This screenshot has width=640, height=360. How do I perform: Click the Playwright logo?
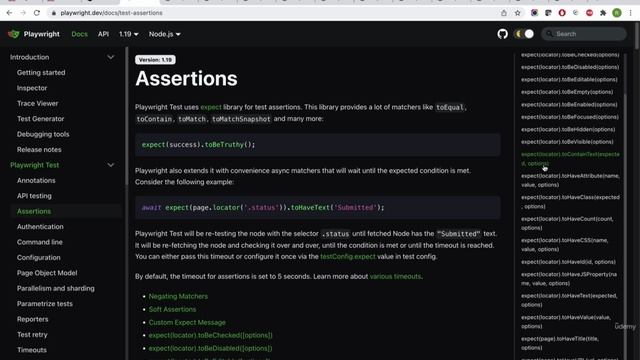(13, 34)
